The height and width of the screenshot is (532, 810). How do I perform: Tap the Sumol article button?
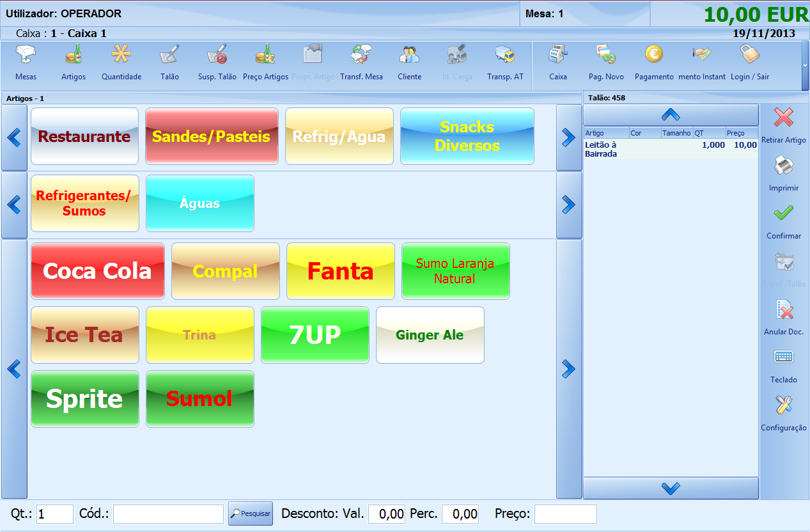click(x=199, y=399)
